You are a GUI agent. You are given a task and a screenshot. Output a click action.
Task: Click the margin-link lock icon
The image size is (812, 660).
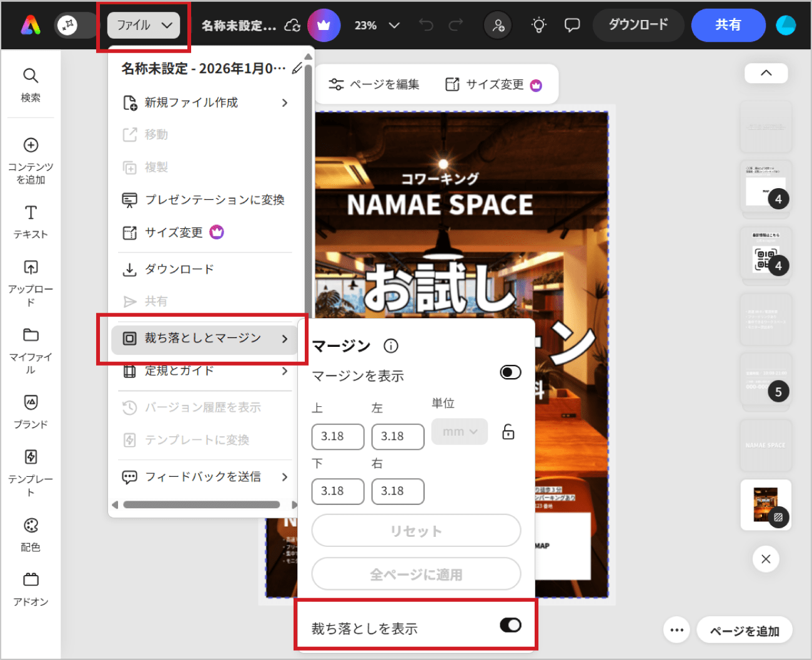click(508, 431)
